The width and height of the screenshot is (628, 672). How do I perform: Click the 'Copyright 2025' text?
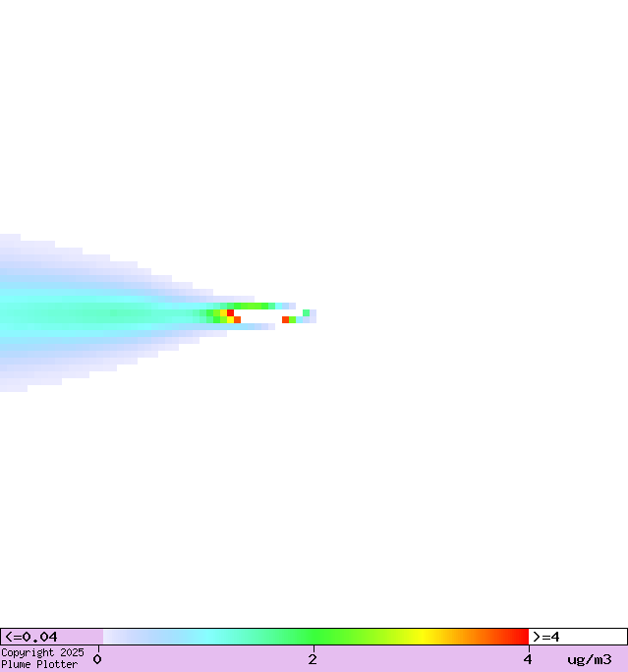tap(42, 652)
